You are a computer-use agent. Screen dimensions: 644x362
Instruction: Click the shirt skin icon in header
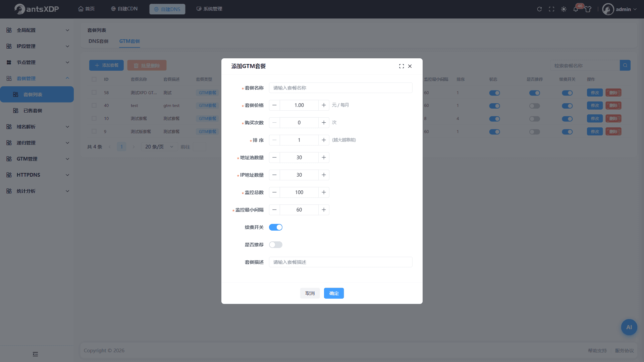588,9
